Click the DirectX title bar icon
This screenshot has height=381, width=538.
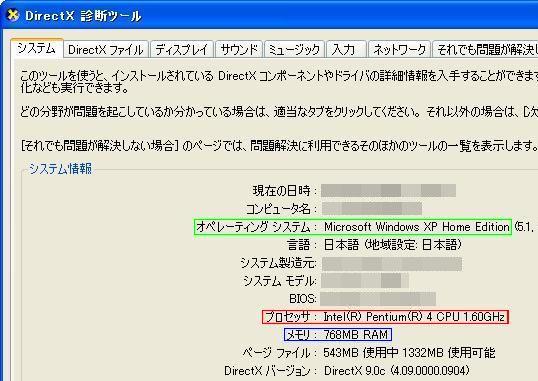point(13,15)
